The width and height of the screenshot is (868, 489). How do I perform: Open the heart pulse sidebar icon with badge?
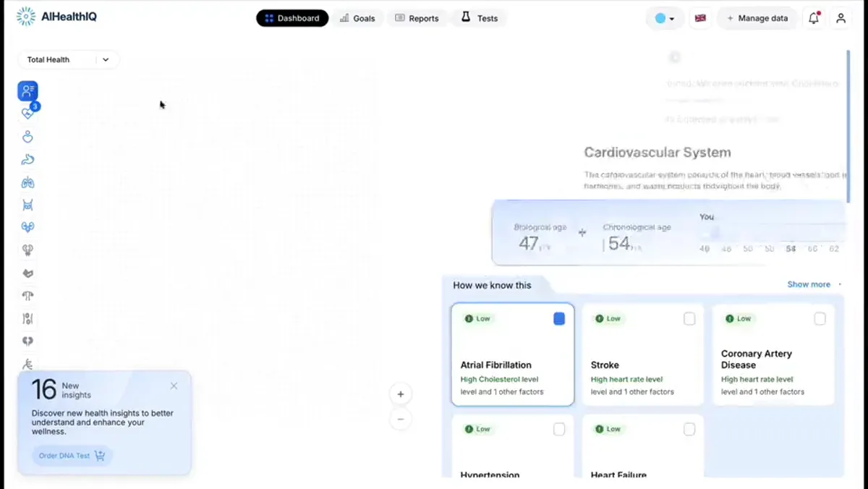point(27,113)
